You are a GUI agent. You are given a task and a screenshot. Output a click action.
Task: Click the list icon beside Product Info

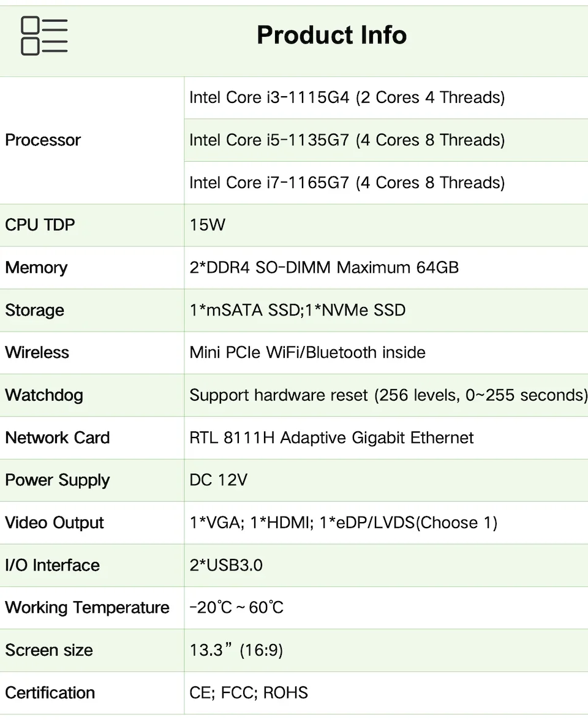(x=44, y=36)
